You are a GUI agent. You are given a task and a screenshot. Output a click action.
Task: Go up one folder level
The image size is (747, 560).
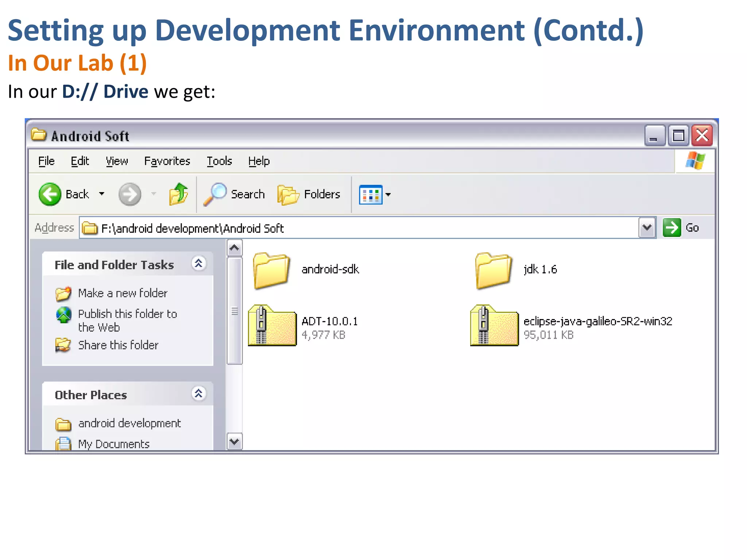pos(178,194)
